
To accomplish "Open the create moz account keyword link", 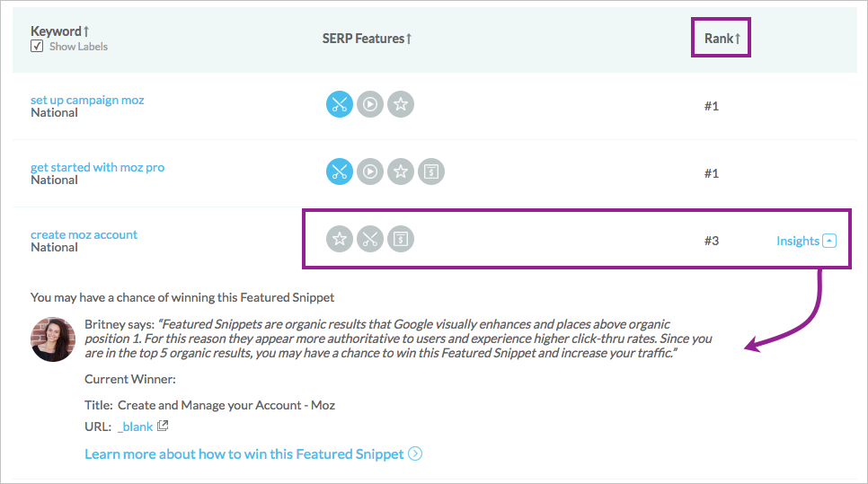I will [x=84, y=234].
